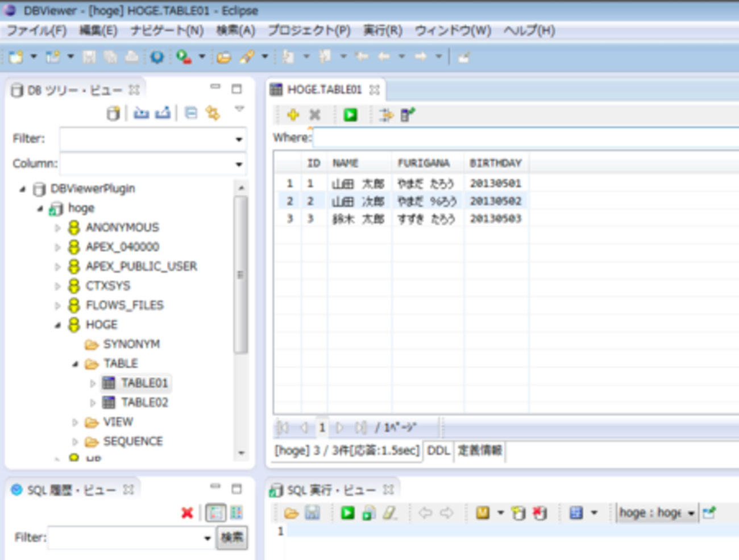Toggle the link icon in DB tree toolbar
The width and height of the screenshot is (739, 560).
pyautogui.click(x=213, y=113)
